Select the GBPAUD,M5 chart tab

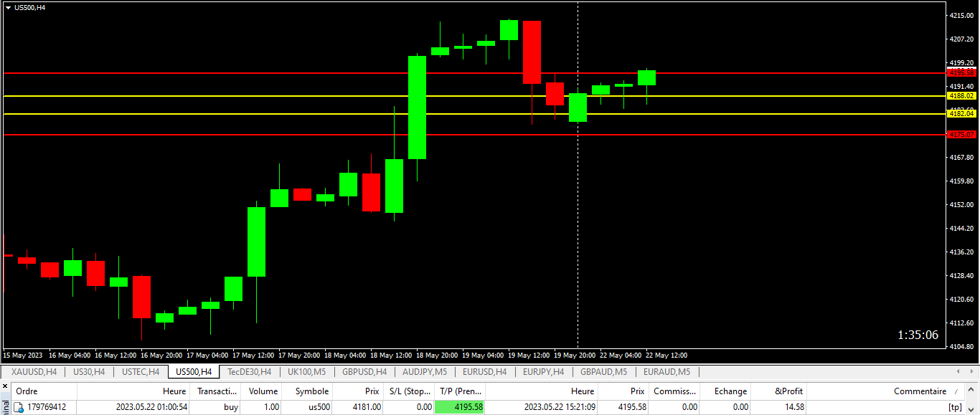pyautogui.click(x=603, y=371)
